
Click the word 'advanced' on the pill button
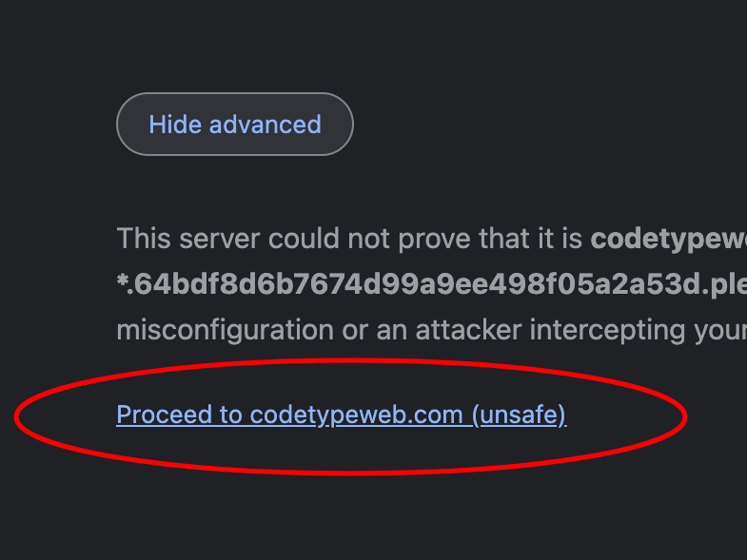point(265,125)
